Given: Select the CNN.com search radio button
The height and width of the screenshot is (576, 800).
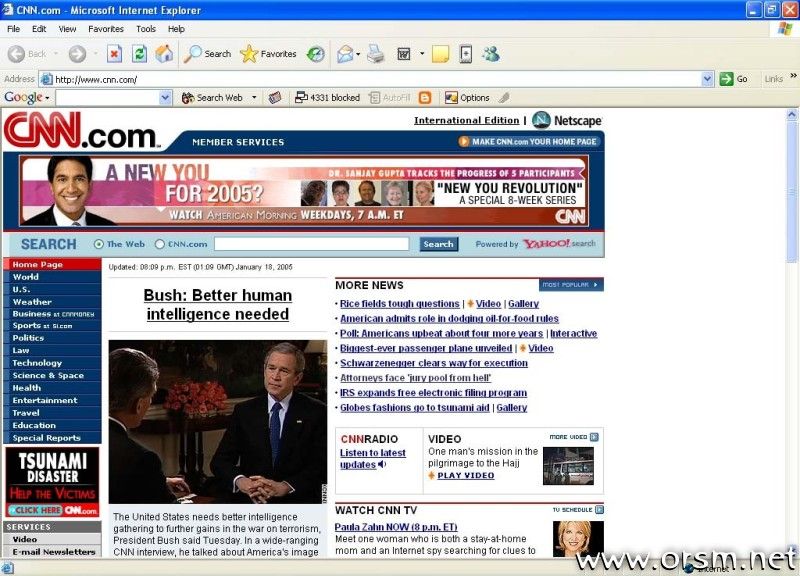Looking at the screenshot, I should 160,244.
